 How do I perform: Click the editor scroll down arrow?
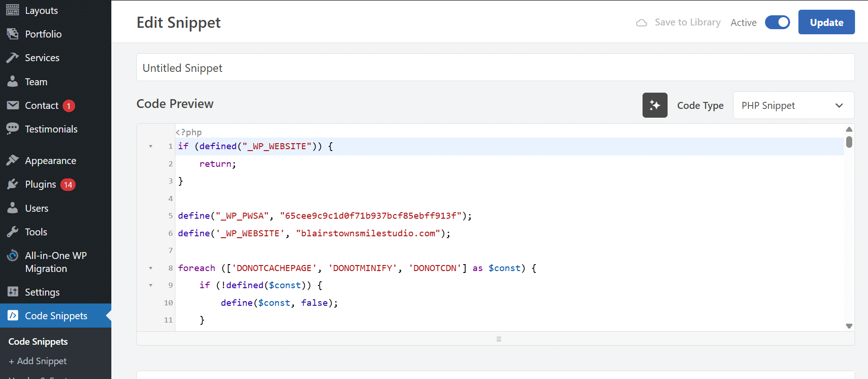click(x=849, y=326)
